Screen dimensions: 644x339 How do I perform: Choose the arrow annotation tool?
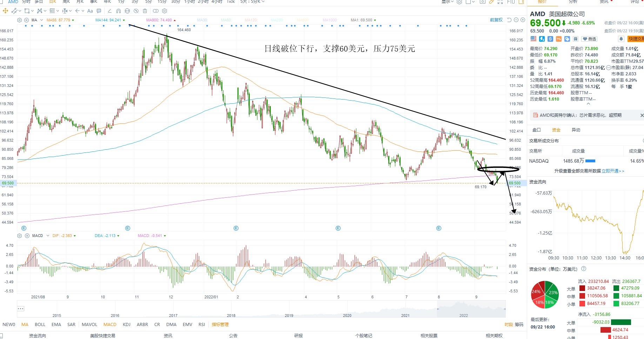(78, 11)
